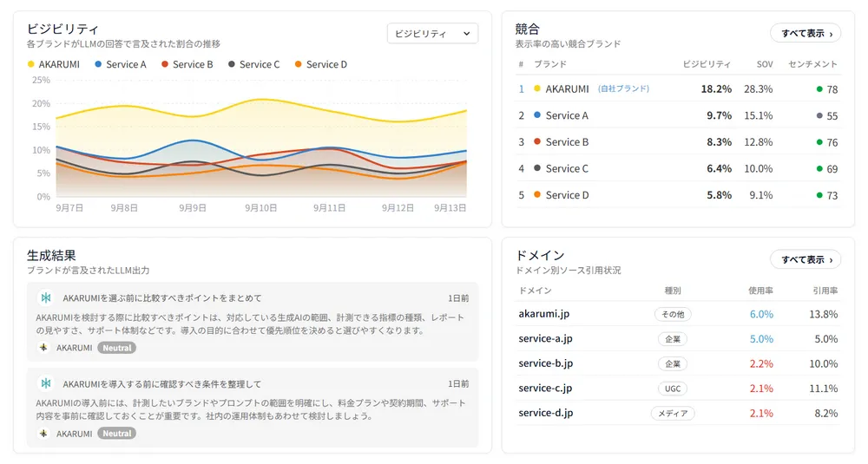Click Service A grey sentiment indicator 55
The height and width of the screenshot is (464, 868).
tap(827, 115)
